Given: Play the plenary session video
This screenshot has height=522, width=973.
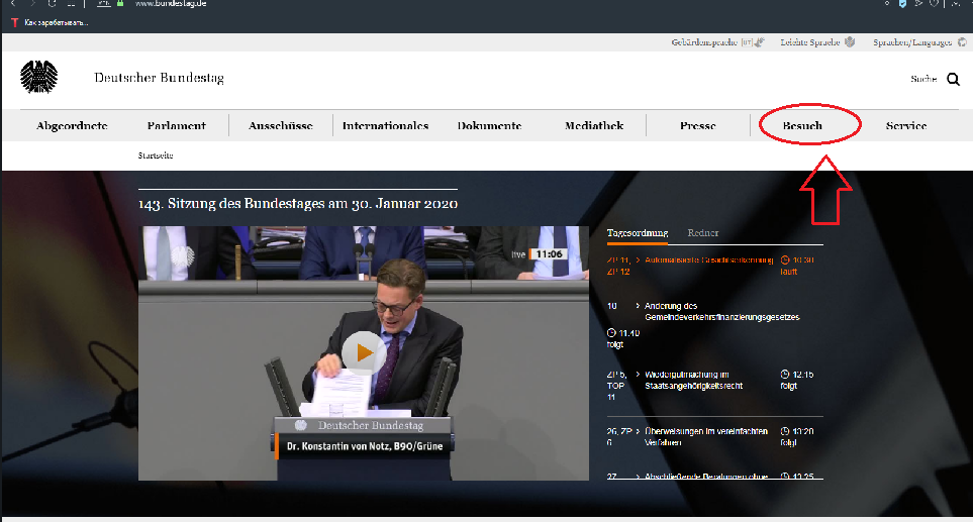Looking at the screenshot, I should (364, 353).
